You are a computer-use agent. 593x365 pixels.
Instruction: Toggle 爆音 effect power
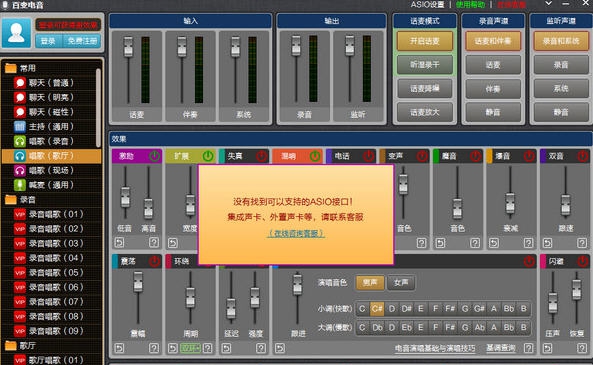tap(529, 156)
